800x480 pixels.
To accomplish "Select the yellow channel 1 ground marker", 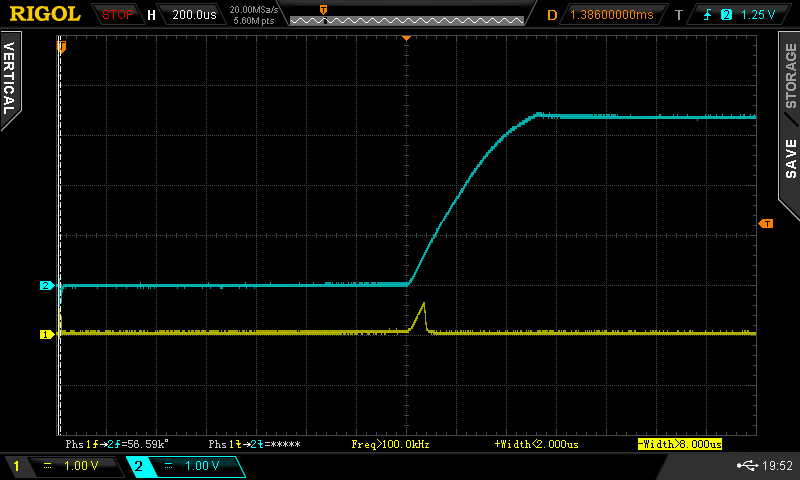I will click(x=45, y=334).
